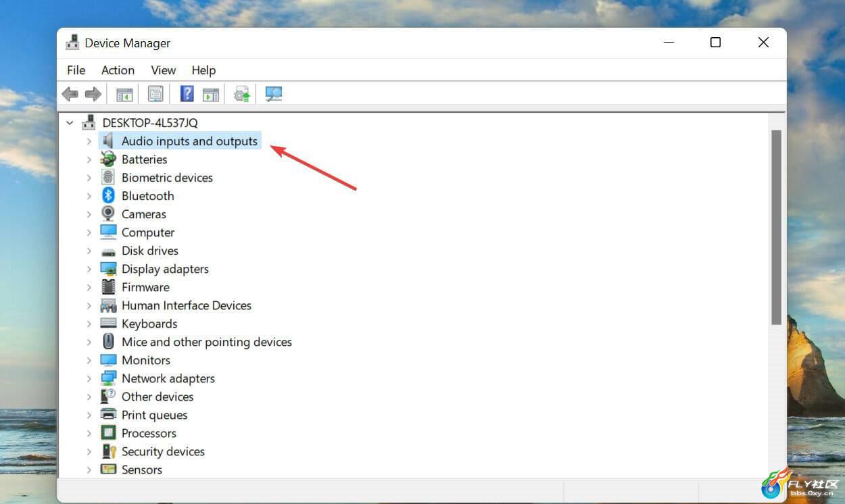Click the Print queues printer icon
The image size is (845, 504).
click(108, 414)
